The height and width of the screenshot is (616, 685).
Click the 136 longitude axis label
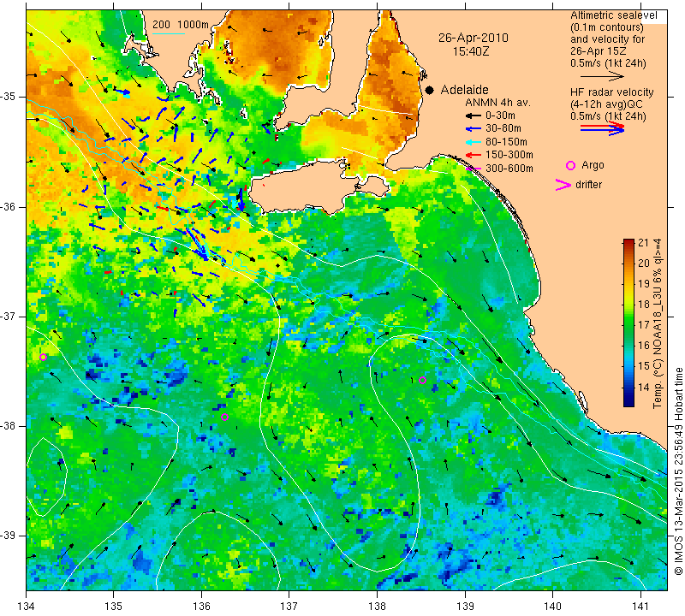click(201, 607)
